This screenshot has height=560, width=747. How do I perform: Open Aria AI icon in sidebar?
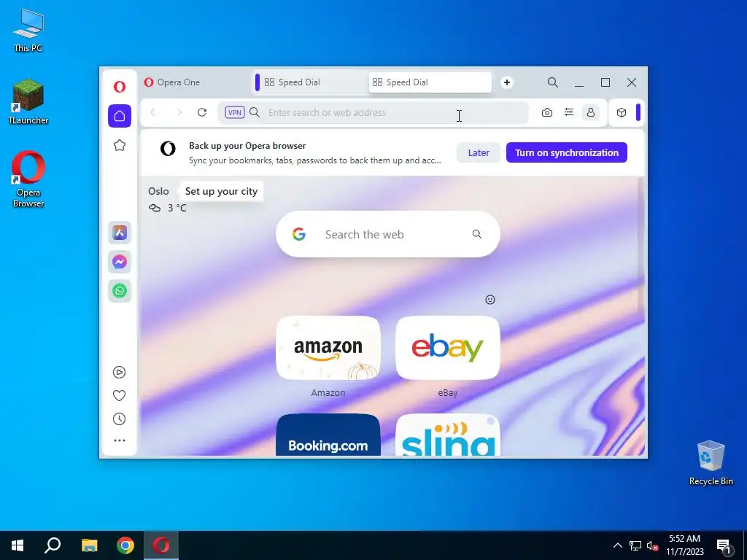coord(120,233)
